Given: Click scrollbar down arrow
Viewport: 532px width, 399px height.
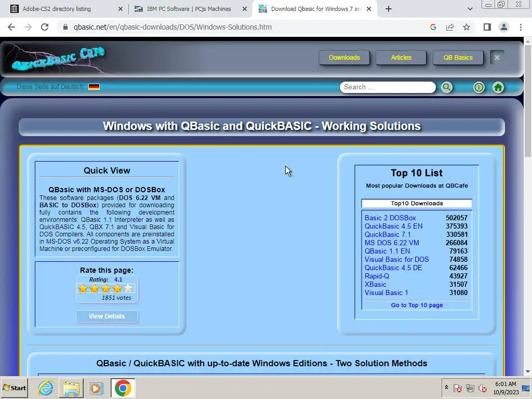Looking at the screenshot, I should point(528,372).
